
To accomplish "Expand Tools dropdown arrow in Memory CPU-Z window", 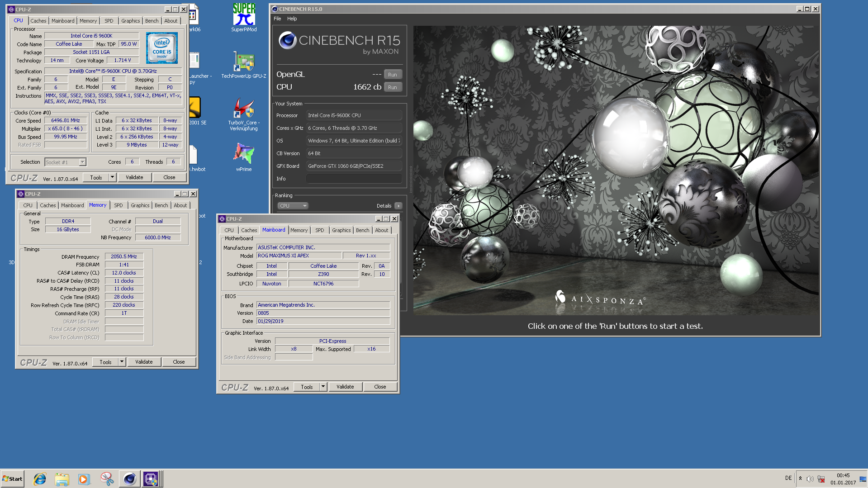I will coord(122,362).
